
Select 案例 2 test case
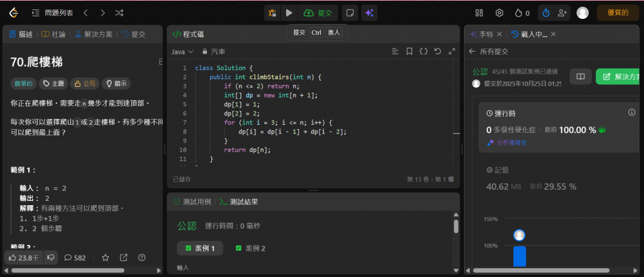(x=250, y=248)
